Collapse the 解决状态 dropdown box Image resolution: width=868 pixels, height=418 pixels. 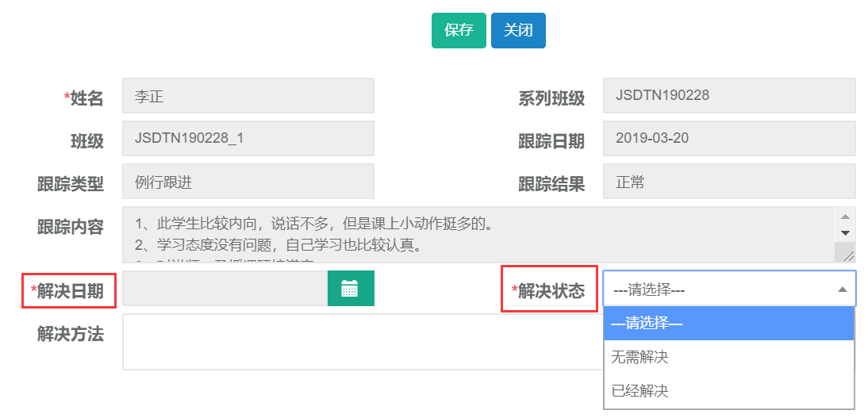pyautogui.click(x=728, y=290)
